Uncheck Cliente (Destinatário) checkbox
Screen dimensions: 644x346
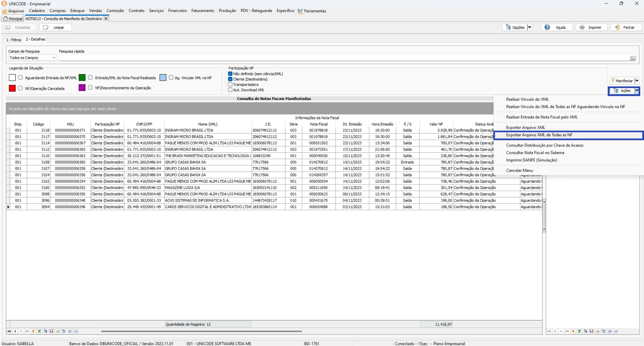[x=230, y=79]
